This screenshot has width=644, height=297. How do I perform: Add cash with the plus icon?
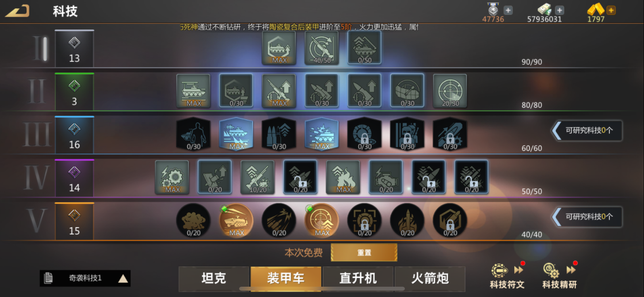(560, 10)
